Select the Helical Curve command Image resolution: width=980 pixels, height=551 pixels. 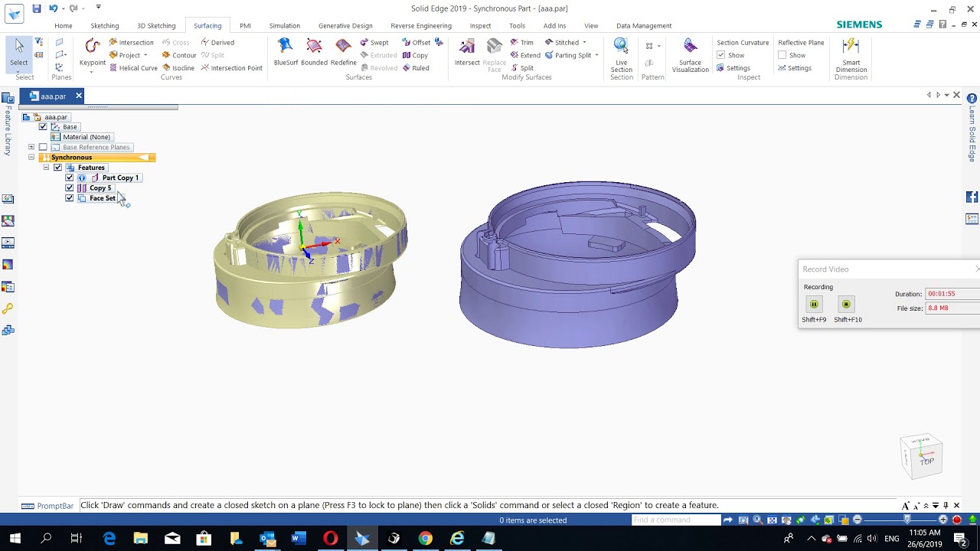pos(133,68)
